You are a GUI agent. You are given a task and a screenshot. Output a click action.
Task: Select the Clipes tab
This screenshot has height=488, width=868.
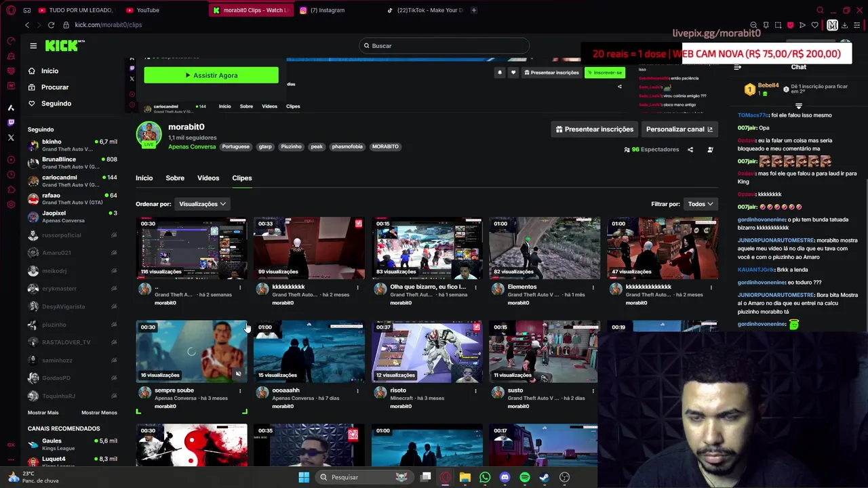(x=242, y=178)
